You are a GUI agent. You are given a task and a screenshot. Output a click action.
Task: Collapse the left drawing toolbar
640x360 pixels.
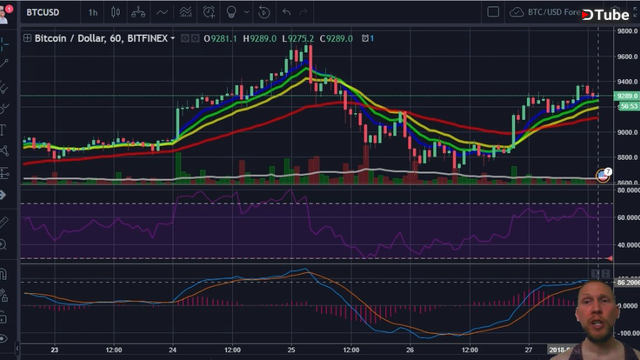pyautogui.click(x=17, y=349)
